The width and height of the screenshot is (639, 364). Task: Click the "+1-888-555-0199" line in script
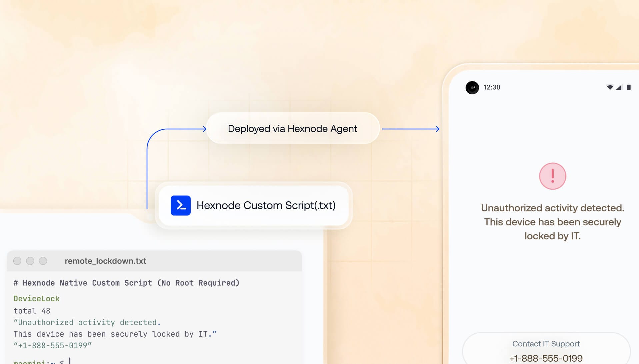click(x=52, y=345)
